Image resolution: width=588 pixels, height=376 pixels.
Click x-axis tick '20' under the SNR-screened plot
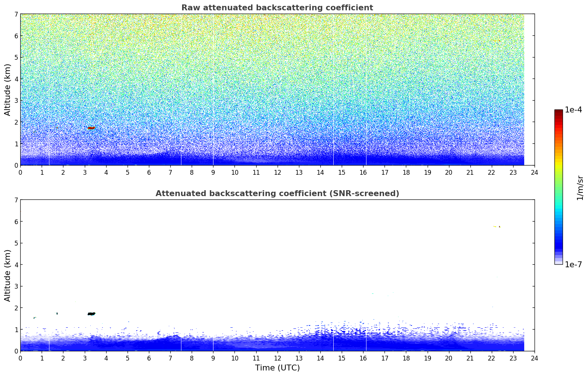pos(449,358)
